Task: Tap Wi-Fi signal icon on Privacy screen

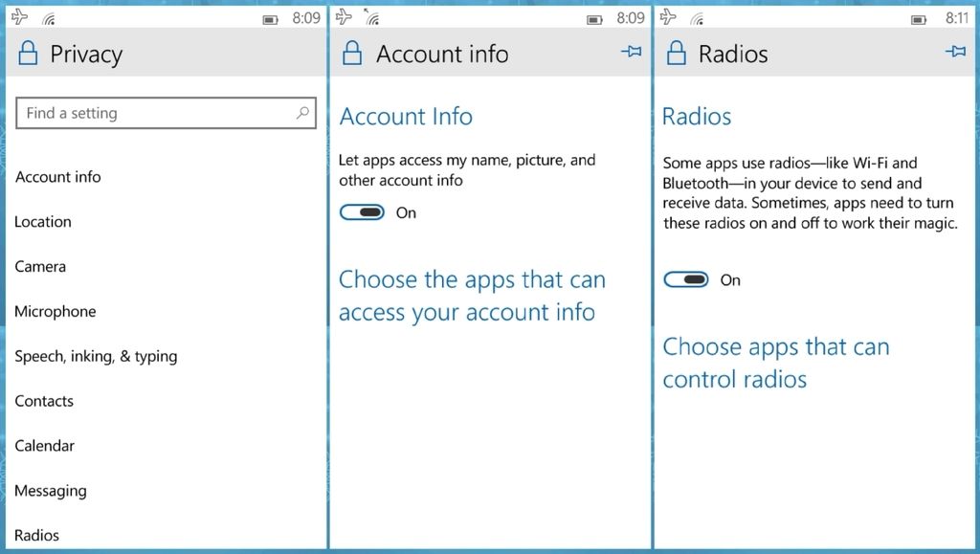Action: pos(48,19)
